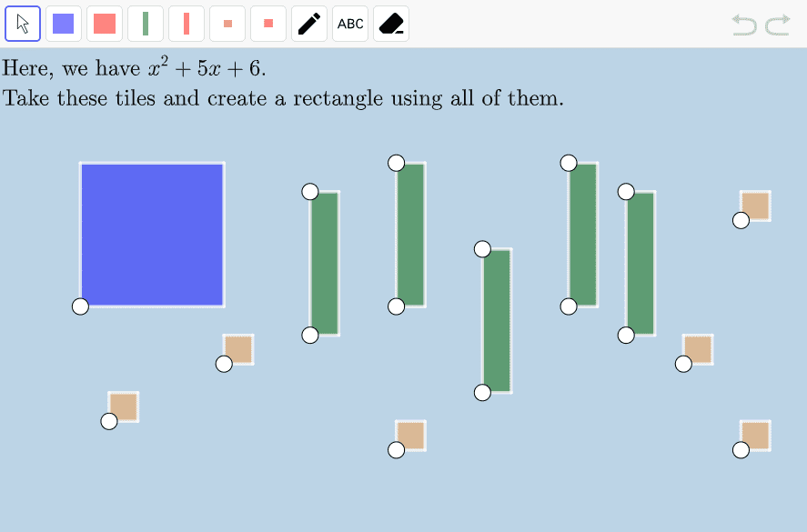Click the instruction text about creating a rectangle
Screen dimensions: 807x532
tap(283, 97)
